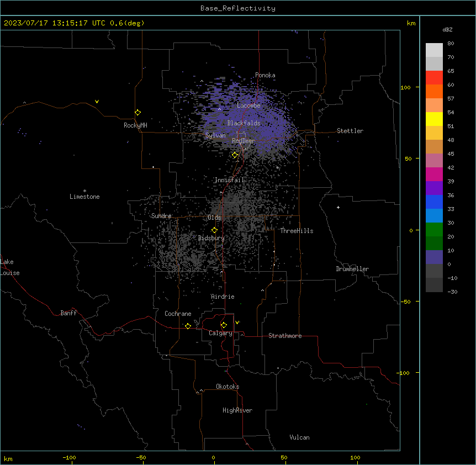Click the Strathmore city label

pos(285,336)
